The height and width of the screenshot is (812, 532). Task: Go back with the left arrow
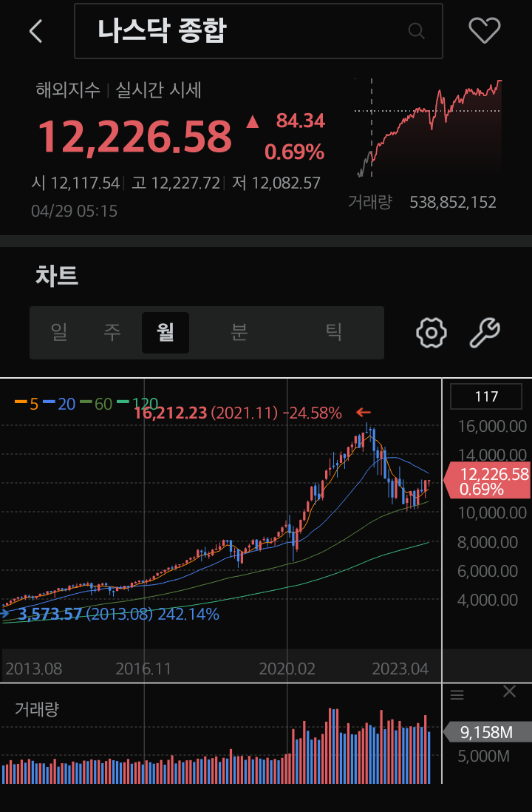(35, 31)
